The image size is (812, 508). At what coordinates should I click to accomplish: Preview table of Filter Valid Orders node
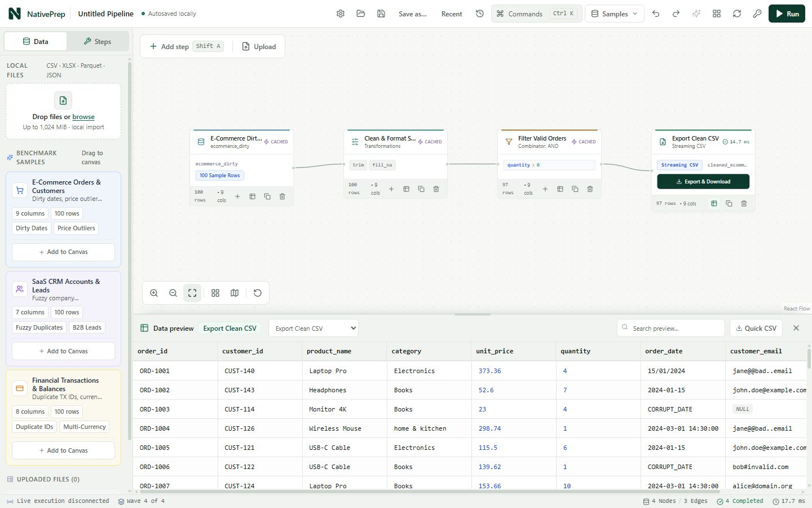pyautogui.click(x=560, y=189)
